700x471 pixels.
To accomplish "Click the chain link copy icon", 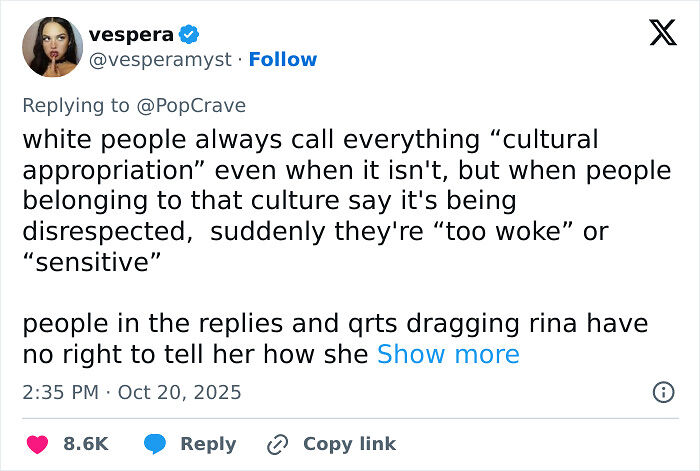I will pyautogui.click(x=277, y=444).
